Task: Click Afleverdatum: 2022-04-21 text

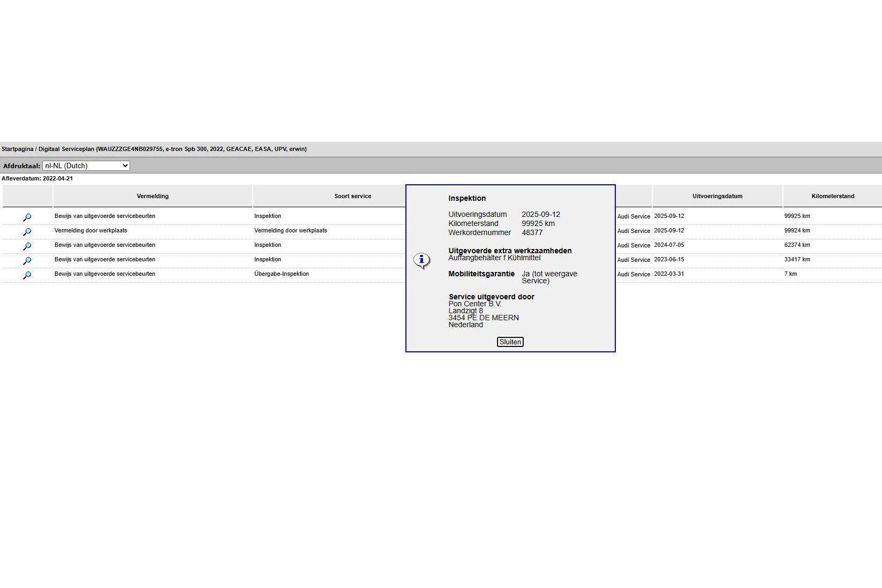Action: click(37, 179)
